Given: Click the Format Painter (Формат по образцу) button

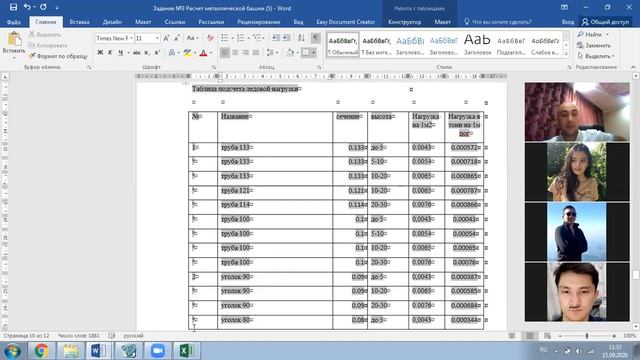Looking at the screenshot, I should pyautogui.click(x=58, y=56).
